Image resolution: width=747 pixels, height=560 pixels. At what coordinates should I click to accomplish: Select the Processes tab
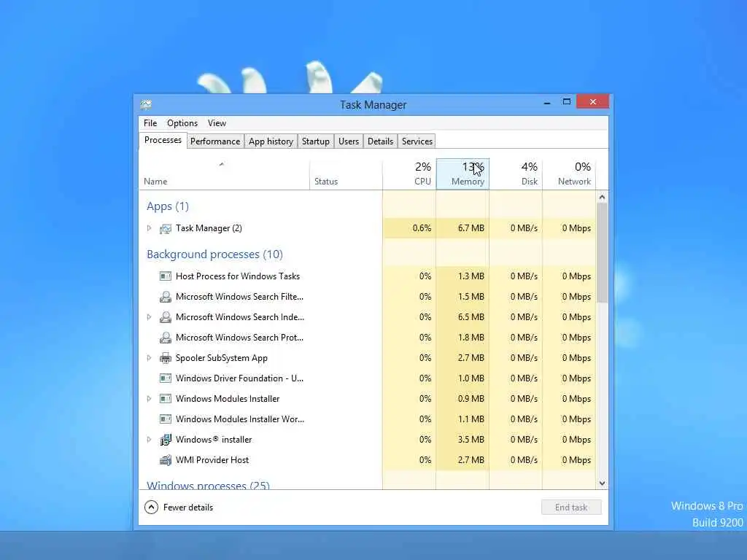pyautogui.click(x=163, y=140)
